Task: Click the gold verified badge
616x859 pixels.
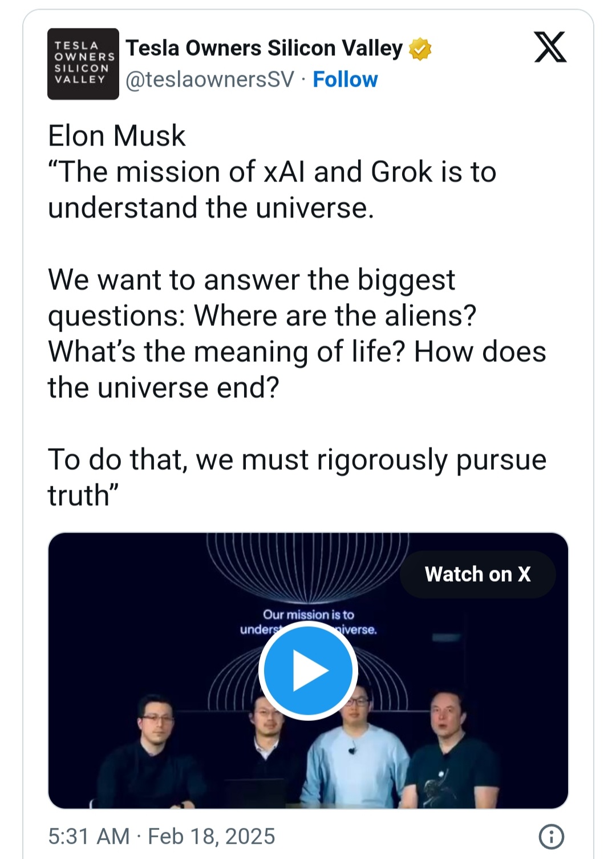Action: click(x=420, y=49)
